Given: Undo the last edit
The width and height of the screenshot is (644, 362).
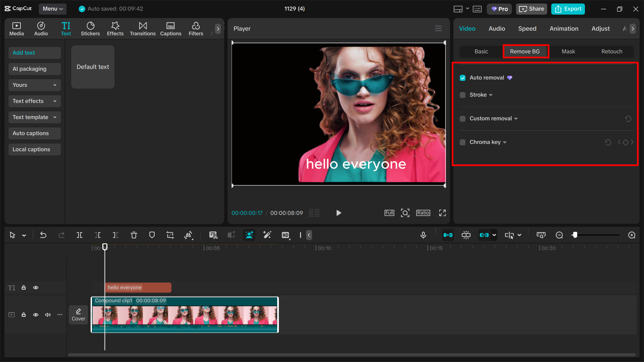Looking at the screenshot, I should coord(43,235).
